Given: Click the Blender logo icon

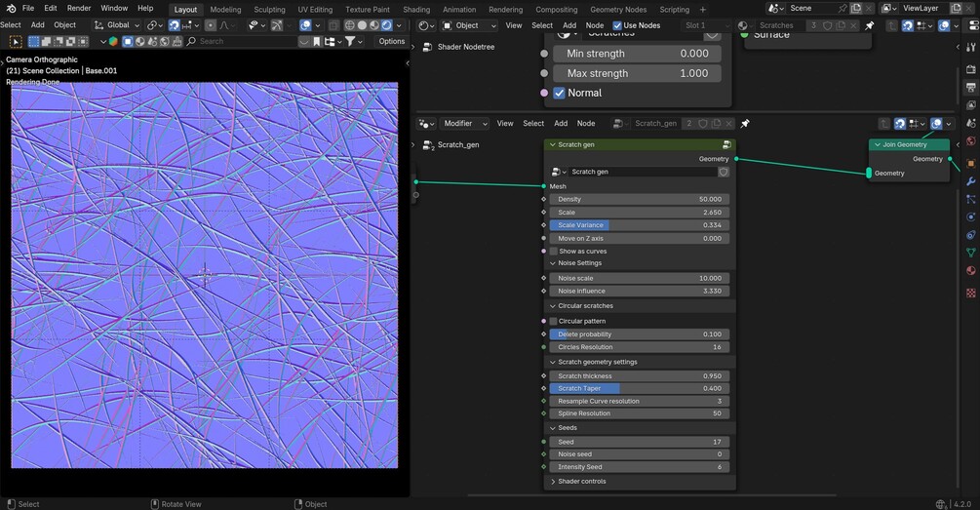Looking at the screenshot, I should tap(10, 8).
